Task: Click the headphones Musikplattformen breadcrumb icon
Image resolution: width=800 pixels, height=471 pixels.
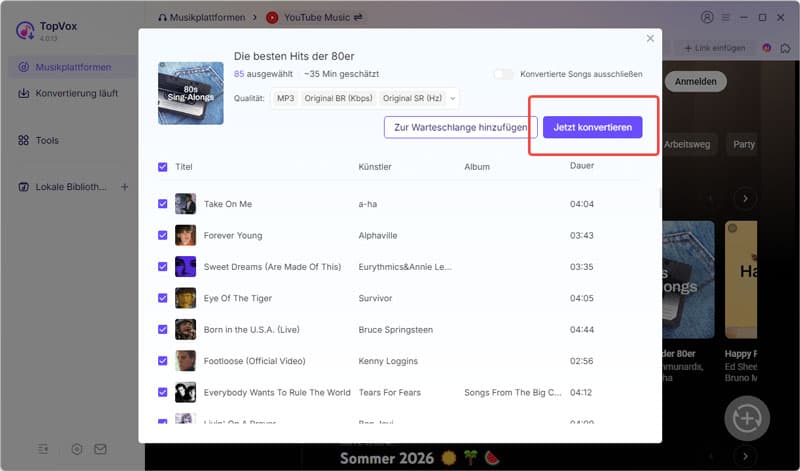Action: coord(162,17)
